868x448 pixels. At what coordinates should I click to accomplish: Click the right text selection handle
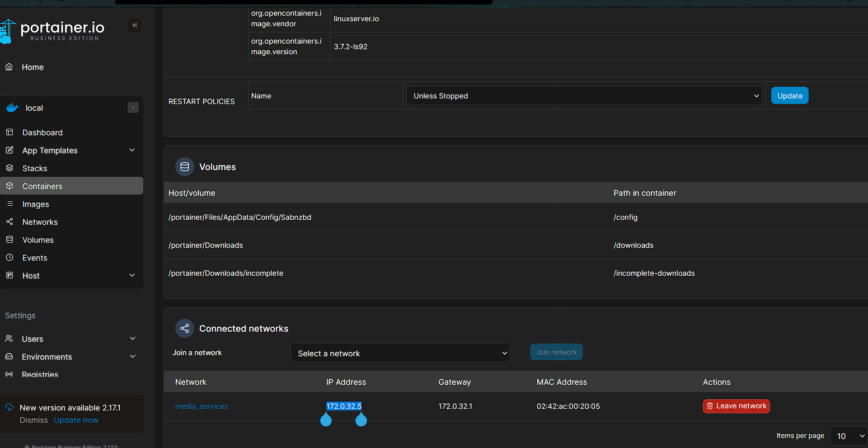click(362, 419)
